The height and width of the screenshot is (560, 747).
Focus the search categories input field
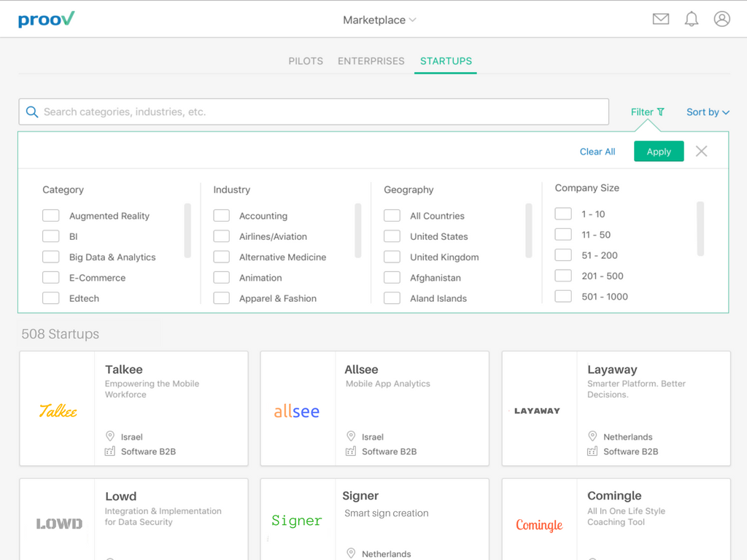pos(314,112)
